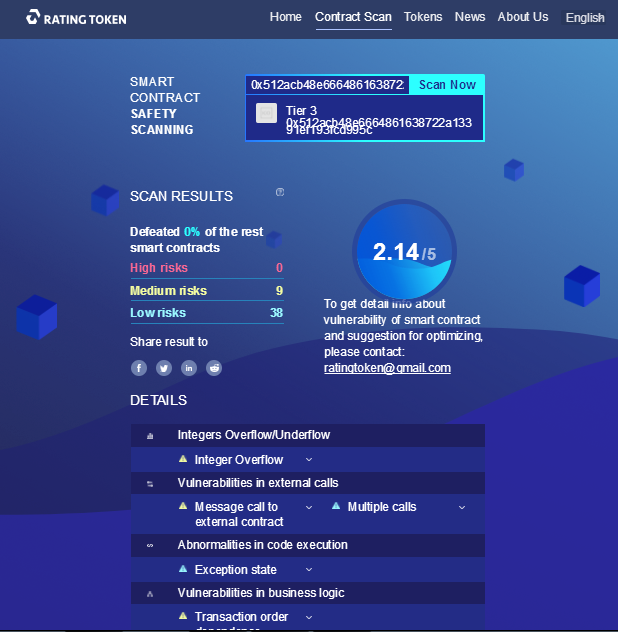Open the Contract Scan tab
This screenshot has height=632, width=618.
pyautogui.click(x=353, y=17)
